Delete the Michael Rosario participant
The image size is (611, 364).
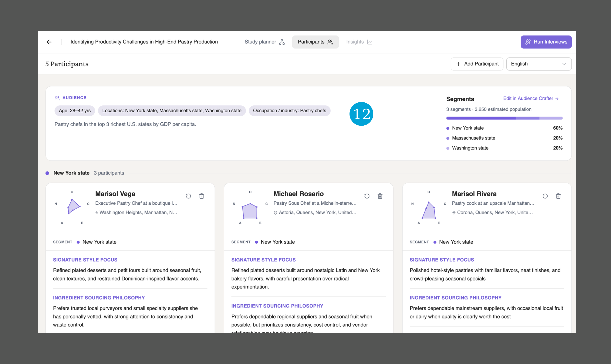click(x=380, y=196)
